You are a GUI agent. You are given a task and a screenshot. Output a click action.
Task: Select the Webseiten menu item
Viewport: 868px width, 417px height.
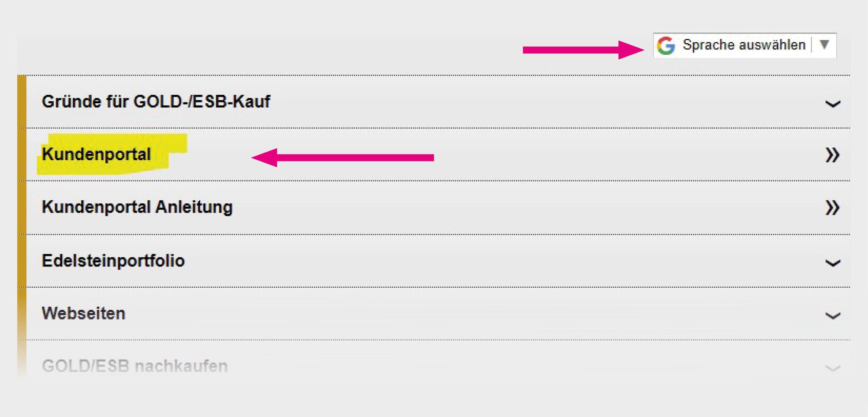click(x=83, y=313)
